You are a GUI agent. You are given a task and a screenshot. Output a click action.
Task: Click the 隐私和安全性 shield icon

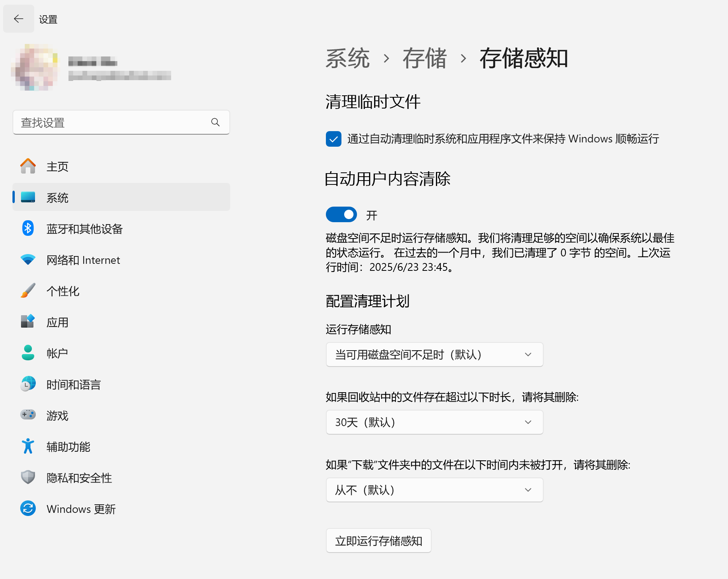click(28, 477)
